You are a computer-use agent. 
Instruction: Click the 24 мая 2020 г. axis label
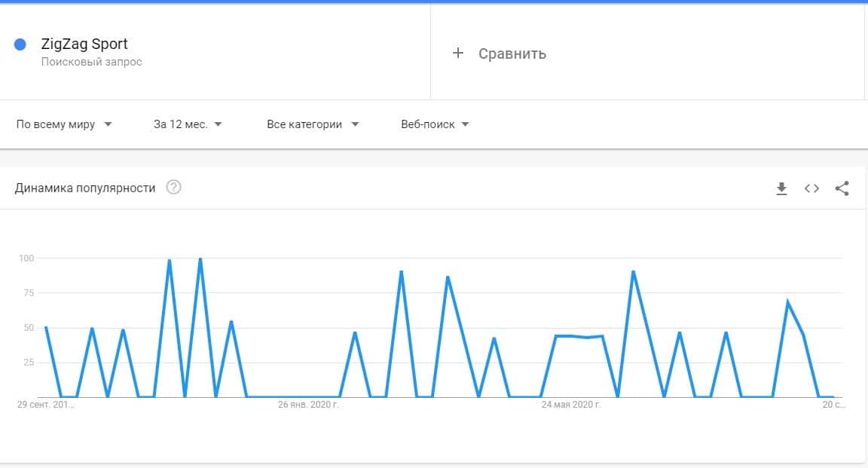point(570,405)
